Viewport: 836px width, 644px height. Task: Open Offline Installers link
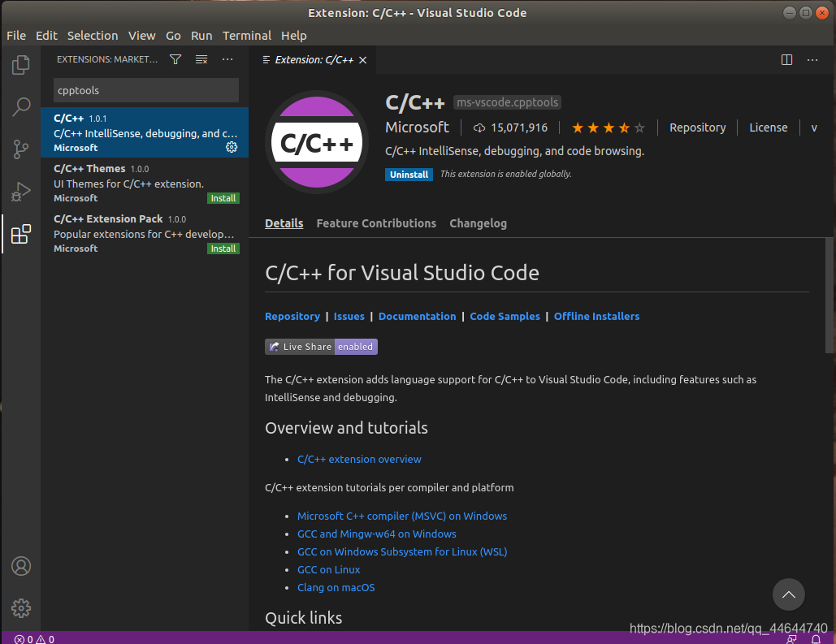(596, 316)
